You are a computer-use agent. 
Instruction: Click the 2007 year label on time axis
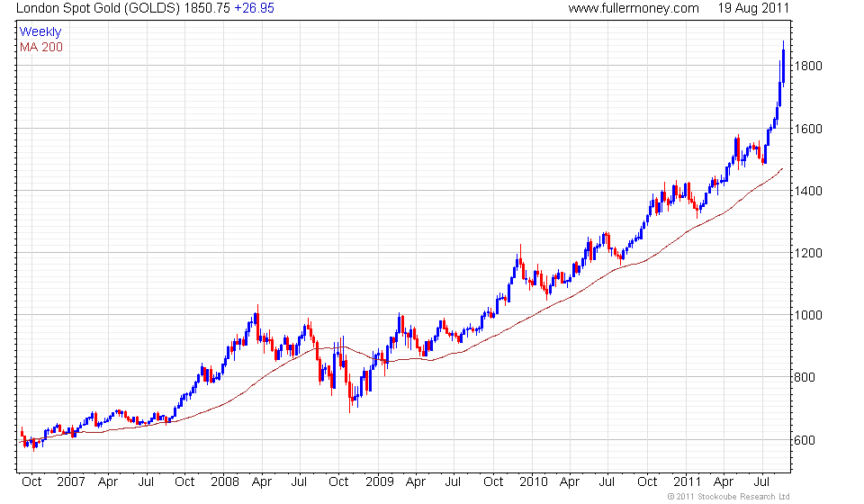pos(71,482)
